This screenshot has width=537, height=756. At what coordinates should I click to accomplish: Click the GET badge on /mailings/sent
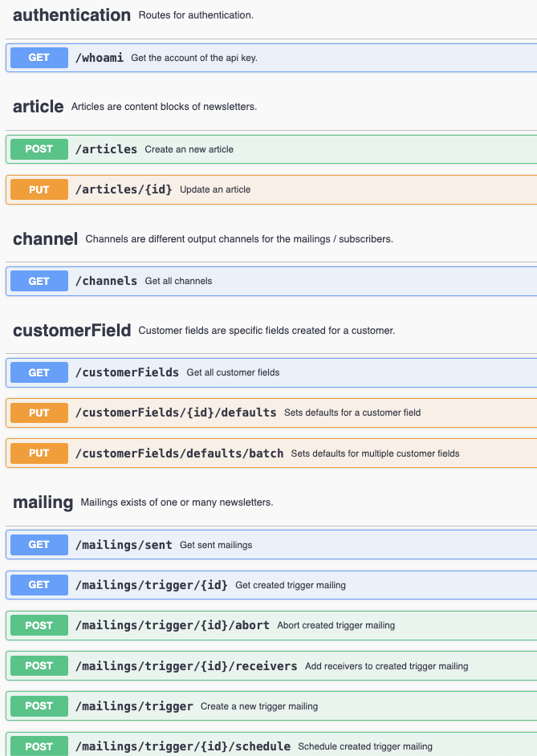point(39,544)
